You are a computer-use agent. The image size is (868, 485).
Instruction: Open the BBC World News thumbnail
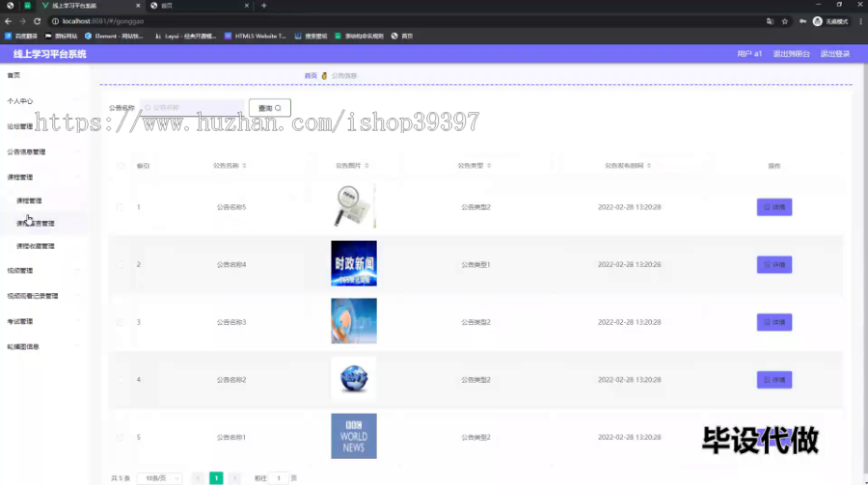click(x=354, y=436)
